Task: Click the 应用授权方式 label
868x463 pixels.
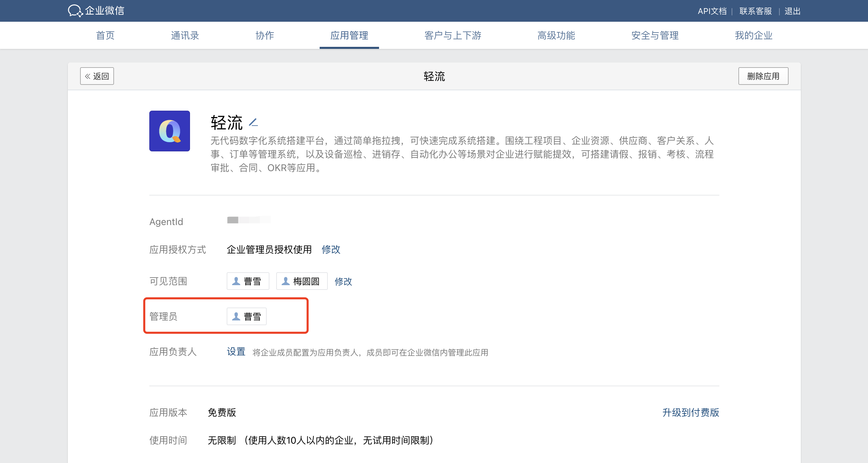Action: pyautogui.click(x=178, y=249)
